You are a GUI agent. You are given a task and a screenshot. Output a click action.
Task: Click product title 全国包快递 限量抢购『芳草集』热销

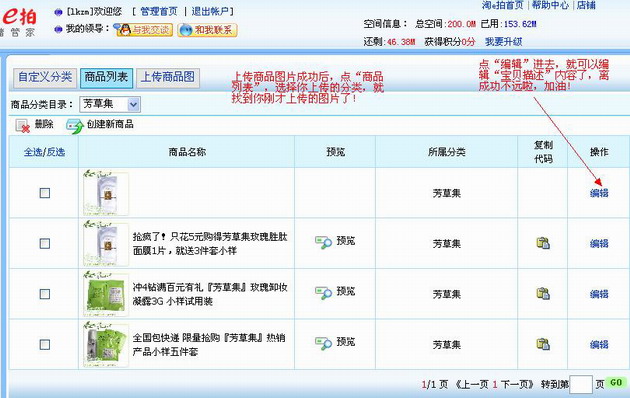209,338
